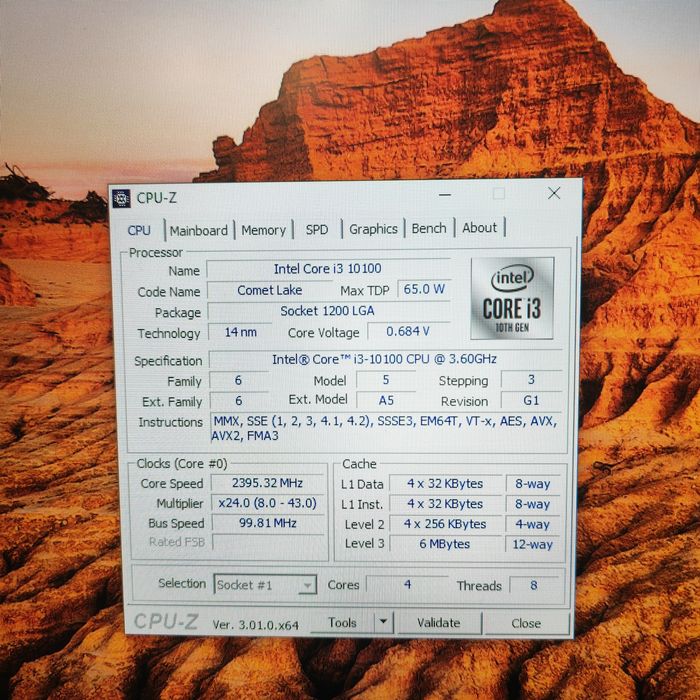Expand the Tools button dropdown arrow
Screen dimensions: 700x700
tap(383, 621)
